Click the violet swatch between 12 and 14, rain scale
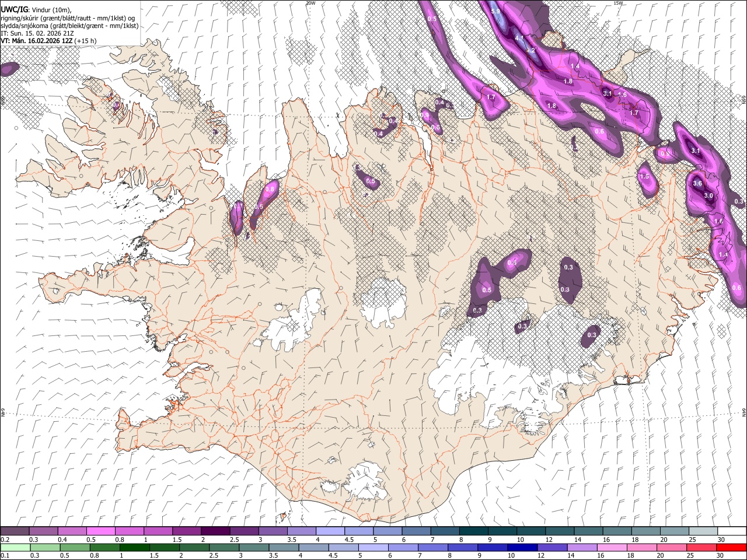This screenshot has height=560, width=747. tap(552, 547)
